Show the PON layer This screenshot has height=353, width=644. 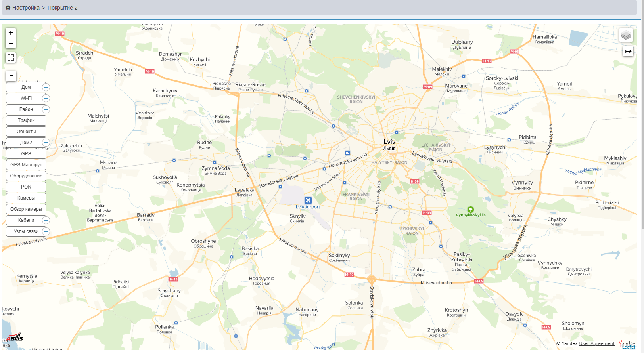[x=26, y=187]
